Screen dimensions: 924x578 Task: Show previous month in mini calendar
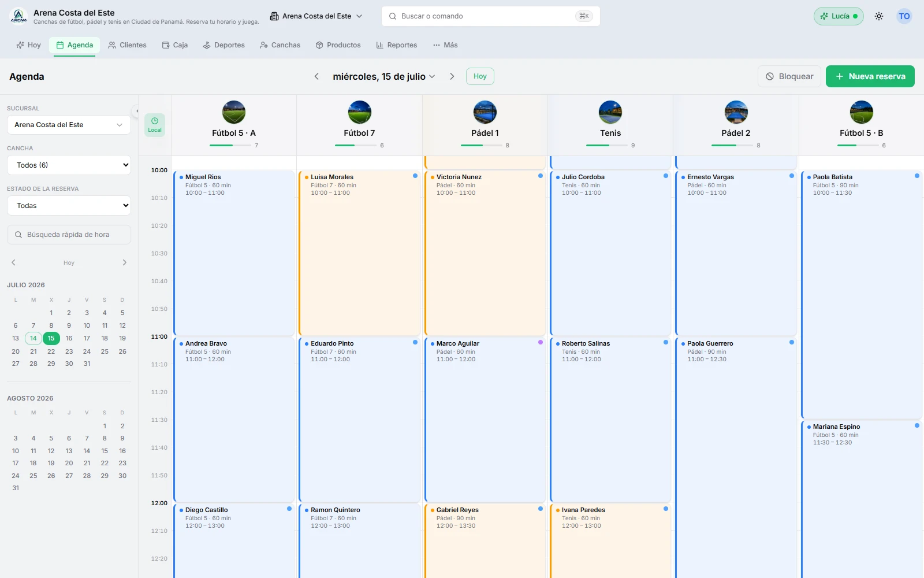click(x=14, y=262)
